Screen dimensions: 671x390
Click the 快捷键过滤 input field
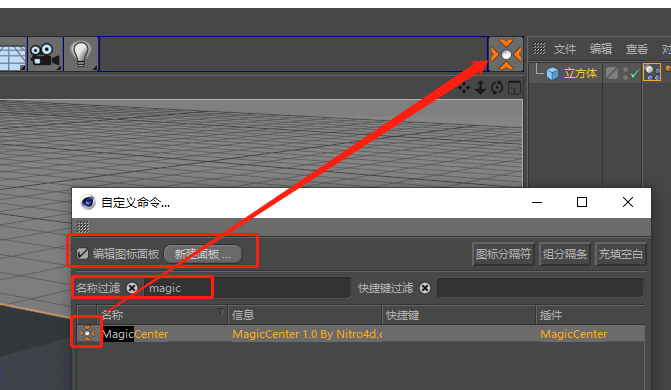pos(540,288)
